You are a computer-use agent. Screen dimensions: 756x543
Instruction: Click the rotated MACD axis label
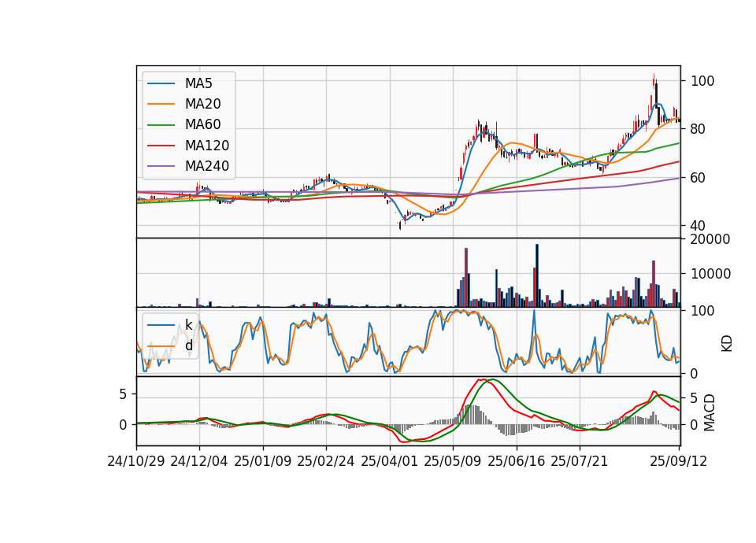coord(709,413)
